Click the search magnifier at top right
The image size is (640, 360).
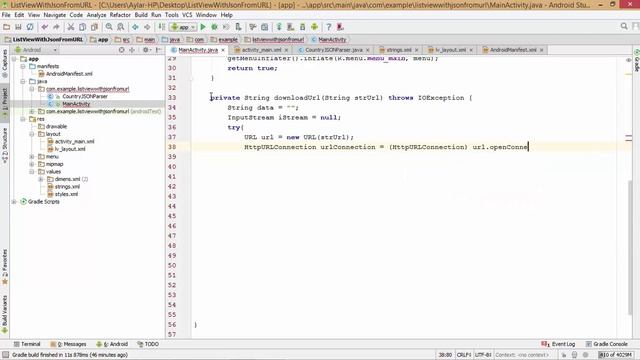[x=624, y=26]
